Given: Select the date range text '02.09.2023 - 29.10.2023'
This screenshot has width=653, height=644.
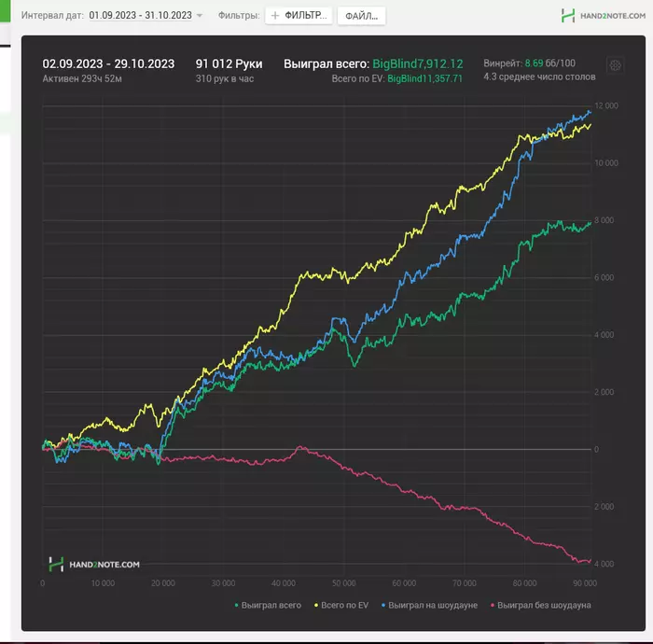Looking at the screenshot, I should 108,63.
